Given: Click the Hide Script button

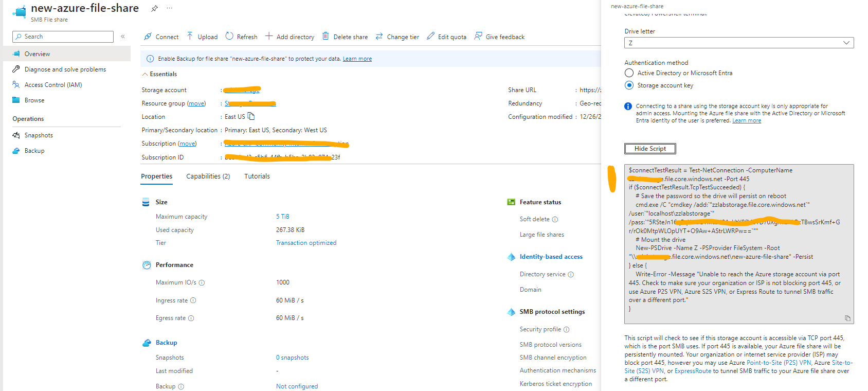Looking at the screenshot, I should click(x=650, y=149).
